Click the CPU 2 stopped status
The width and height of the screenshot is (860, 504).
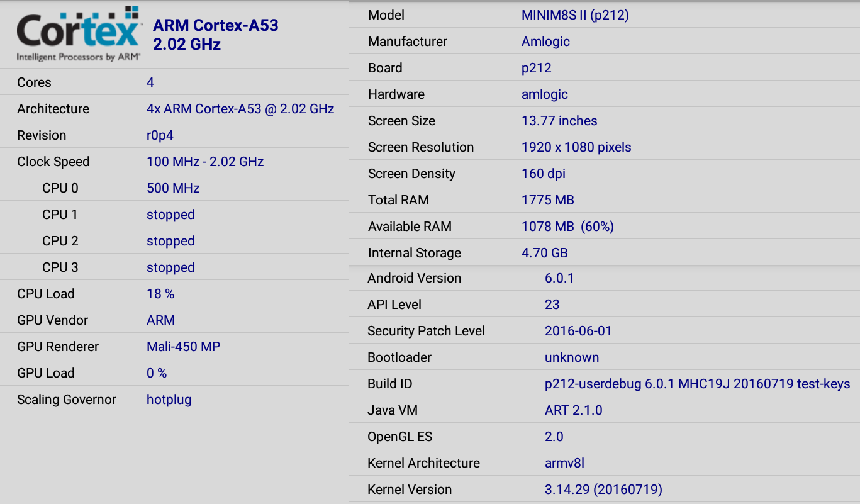pyautogui.click(x=170, y=241)
